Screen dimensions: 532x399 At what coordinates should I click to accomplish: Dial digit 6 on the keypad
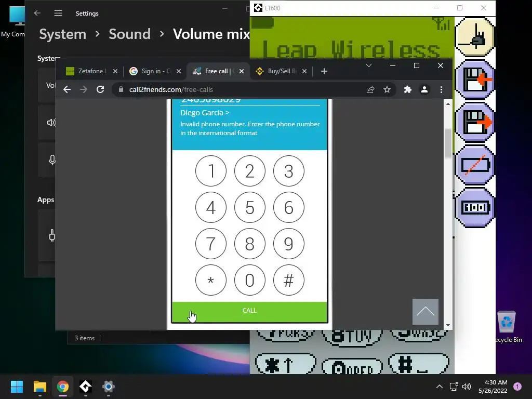(289, 207)
